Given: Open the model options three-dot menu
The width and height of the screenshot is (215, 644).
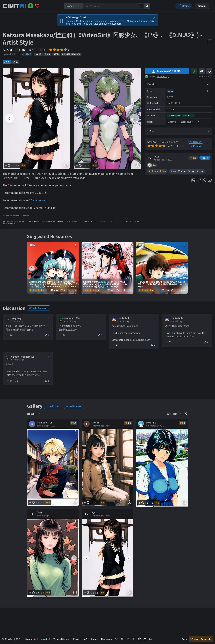Looking at the screenshot, I should tap(210, 41).
